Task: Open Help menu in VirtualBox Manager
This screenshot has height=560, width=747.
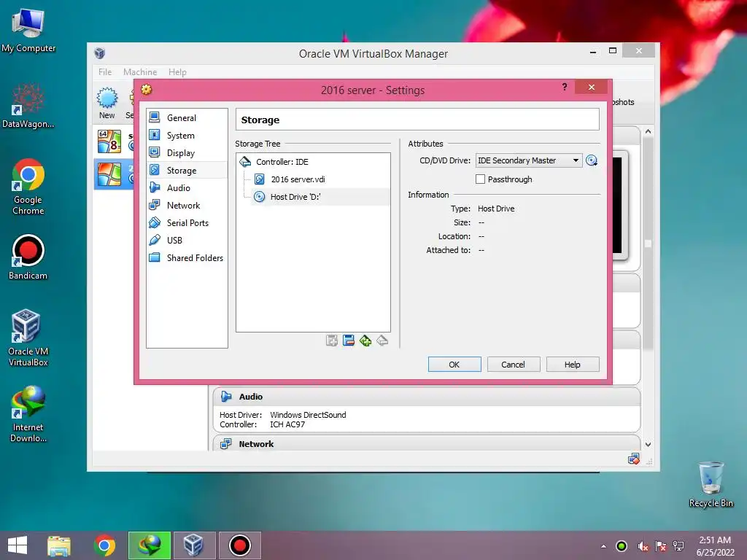Action: pyautogui.click(x=177, y=72)
